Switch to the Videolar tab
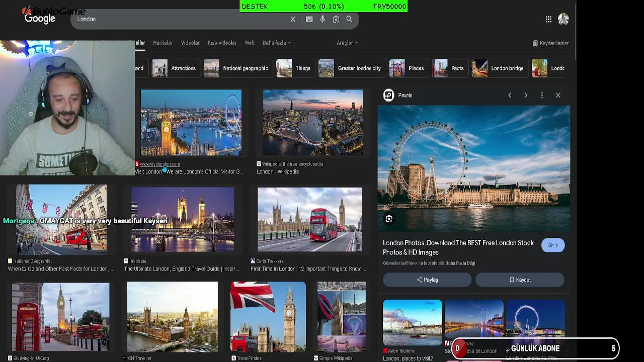Image resolution: width=644 pixels, height=362 pixels. point(190,43)
